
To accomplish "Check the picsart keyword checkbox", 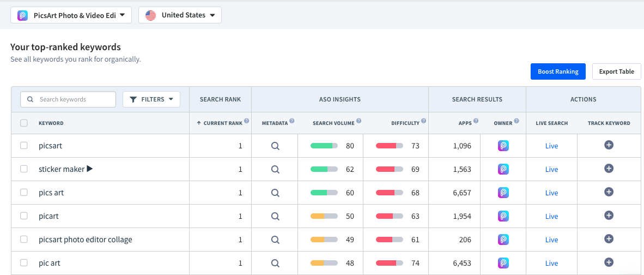I will tap(24, 146).
